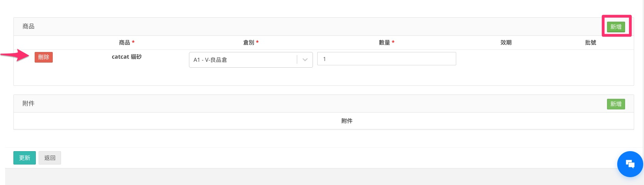Expand the 倉別 dropdown using its chevron arrow

[305, 60]
